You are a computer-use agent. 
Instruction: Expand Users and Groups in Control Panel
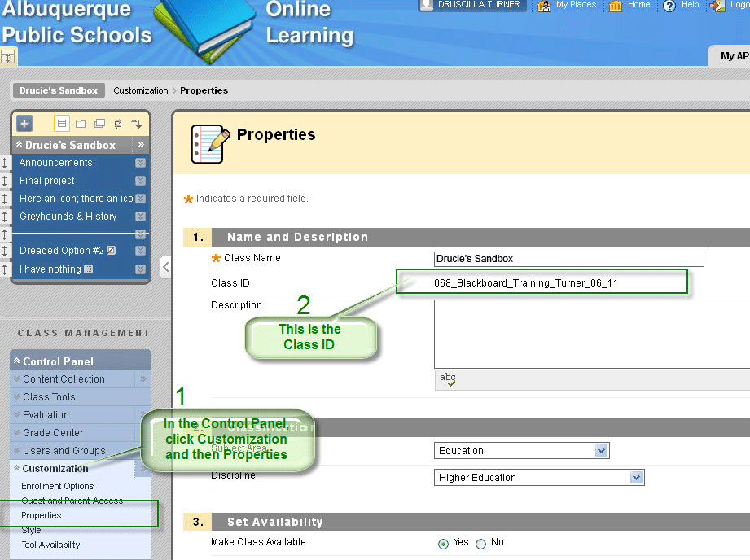pyautogui.click(x=17, y=450)
